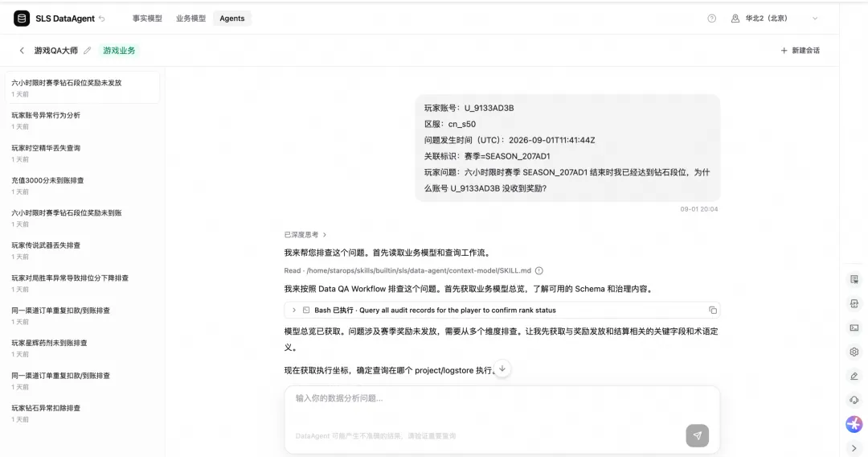Open conversation 玩家钻石异常扣除排查
Viewport: 868px width, 457px height.
(83, 414)
